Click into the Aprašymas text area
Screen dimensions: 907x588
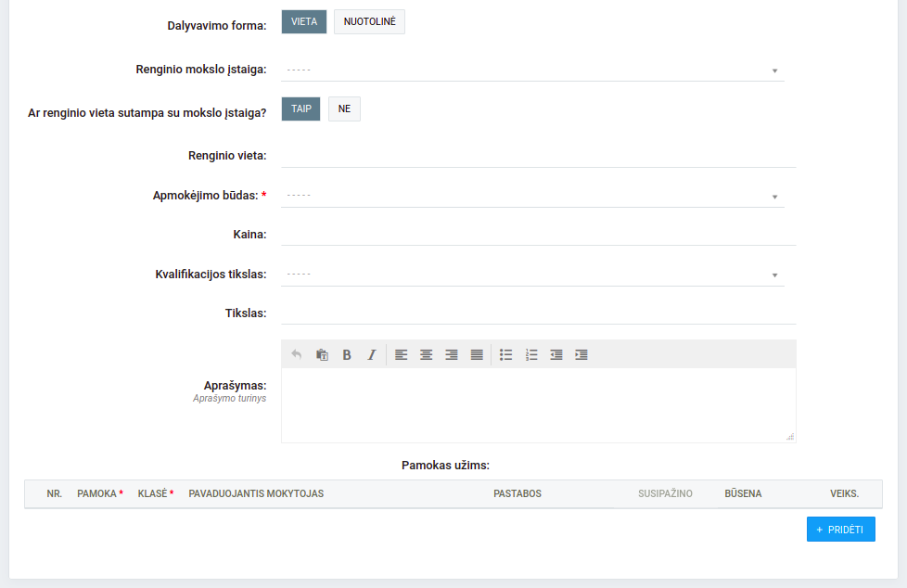[538, 404]
